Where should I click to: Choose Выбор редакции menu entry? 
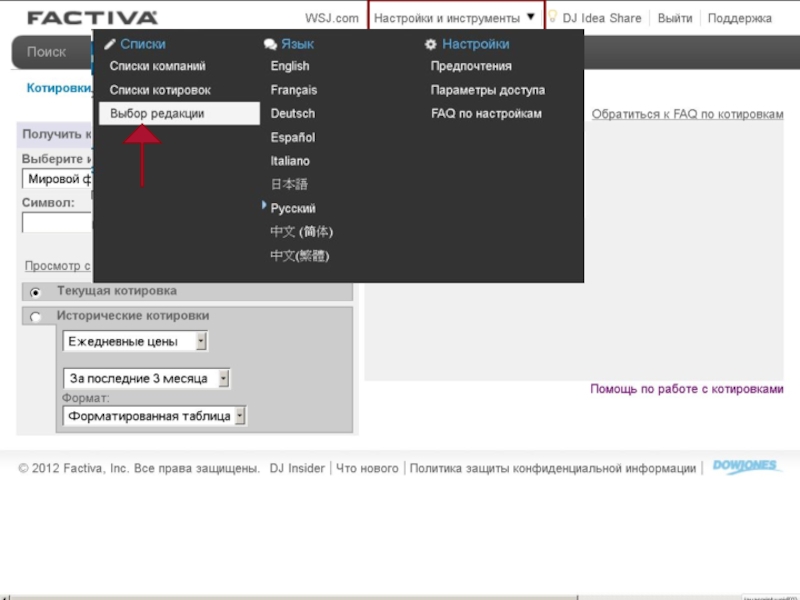click(x=179, y=113)
